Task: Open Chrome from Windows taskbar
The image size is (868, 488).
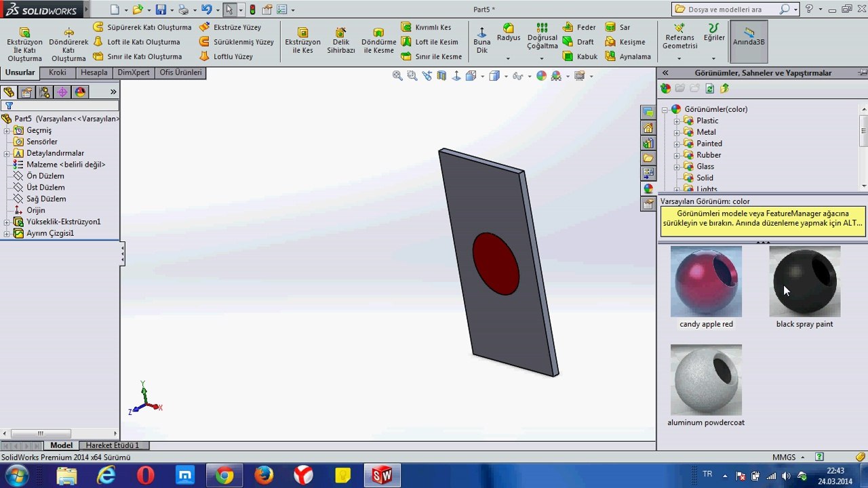Action: 224,476
